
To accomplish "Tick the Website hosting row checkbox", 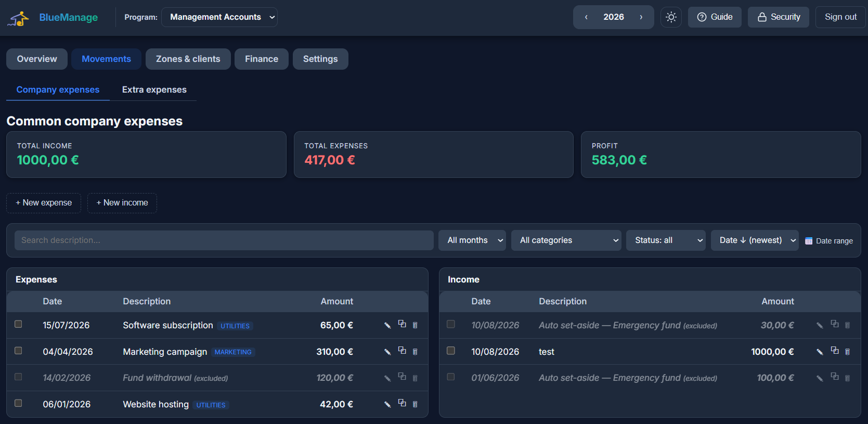I will click(18, 403).
